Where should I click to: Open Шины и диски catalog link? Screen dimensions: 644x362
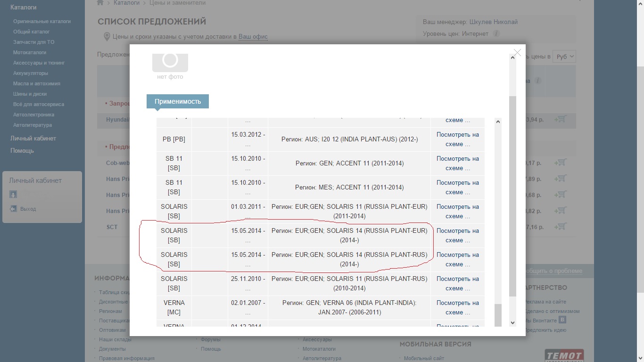pyautogui.click(x=30, y=94)
